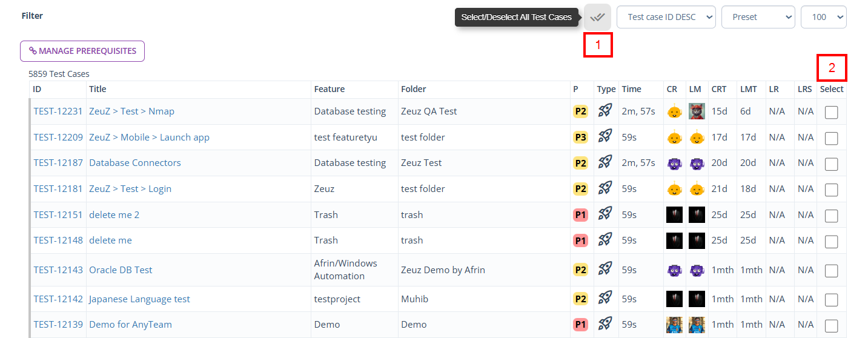This screenshot has height=338, width=868.
Task: Open the ZeuZ > Test > Login test link
Action: (x=130, y=189)
